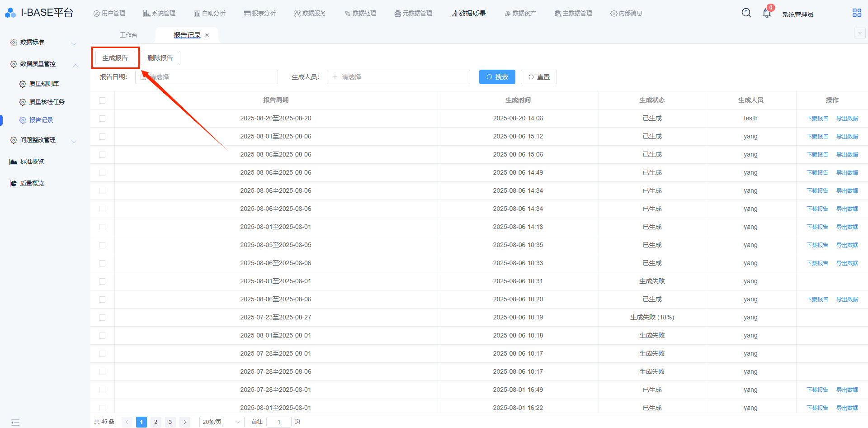Viewport: 868px width, 428px height.
Task: Expand the 数据标准 sidebar chevron
Action: point(74,43)
